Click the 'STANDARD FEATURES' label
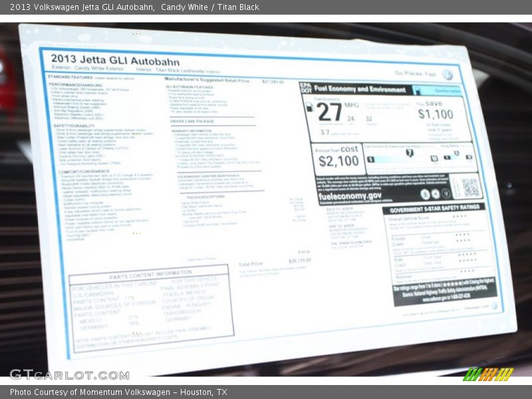Viewport: 532px width, 399px height. [70, 77]
